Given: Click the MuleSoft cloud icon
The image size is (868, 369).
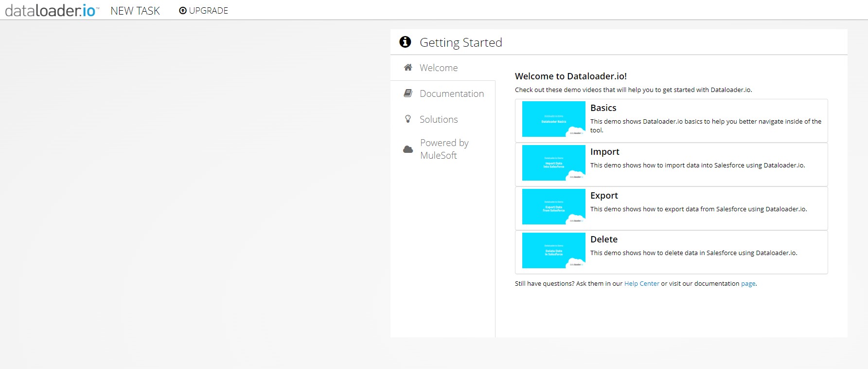Looking at the screenshot, I should (x=408, y=149).
